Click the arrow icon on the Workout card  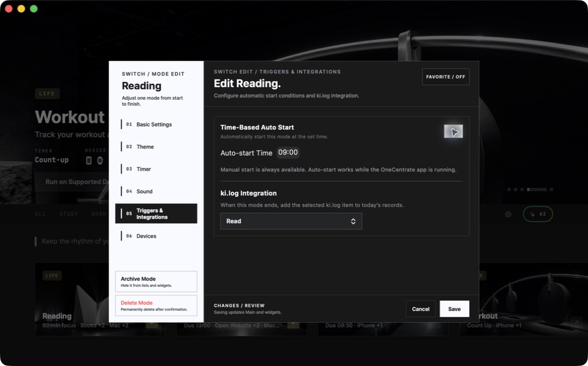tap(577, 322)
